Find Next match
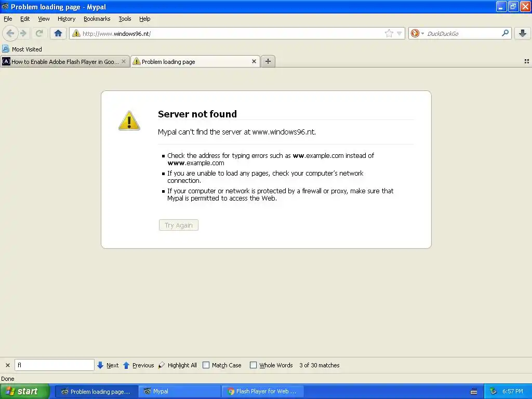The height and width of the screenshot is (399, 532). pyautogui.click(x=108, y=365)
